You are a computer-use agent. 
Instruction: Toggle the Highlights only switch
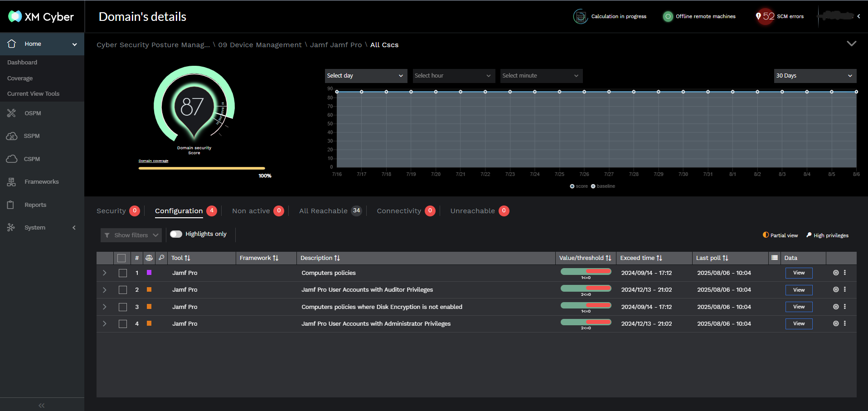[176, 234]
